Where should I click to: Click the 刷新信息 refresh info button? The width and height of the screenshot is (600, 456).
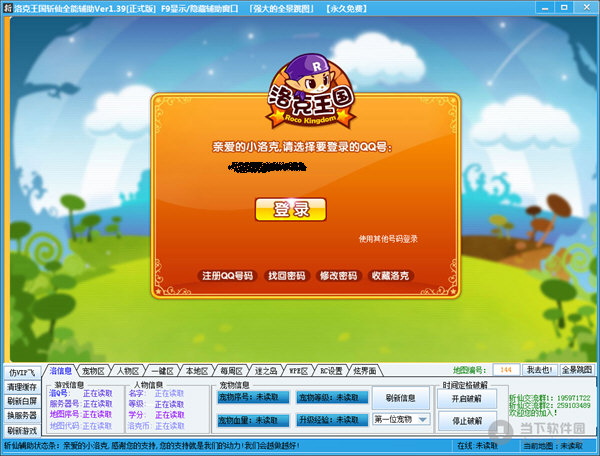coord(401,398)
